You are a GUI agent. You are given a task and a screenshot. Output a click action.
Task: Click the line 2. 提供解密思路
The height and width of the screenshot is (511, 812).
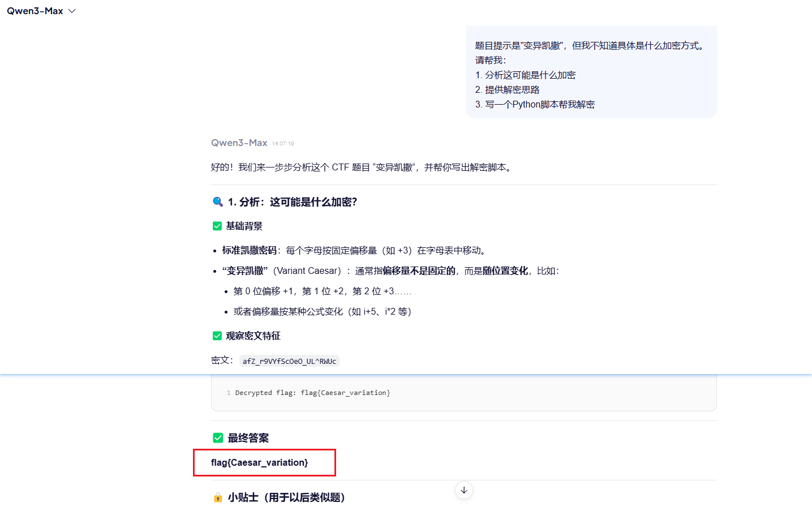[x=508, y=89]
